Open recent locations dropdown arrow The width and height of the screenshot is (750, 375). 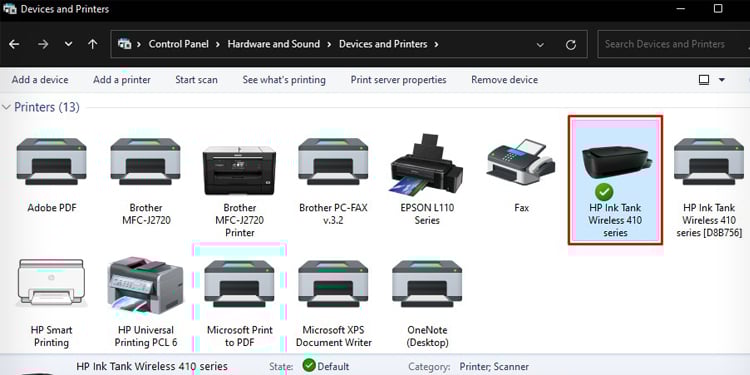click(x=68, y=44)
